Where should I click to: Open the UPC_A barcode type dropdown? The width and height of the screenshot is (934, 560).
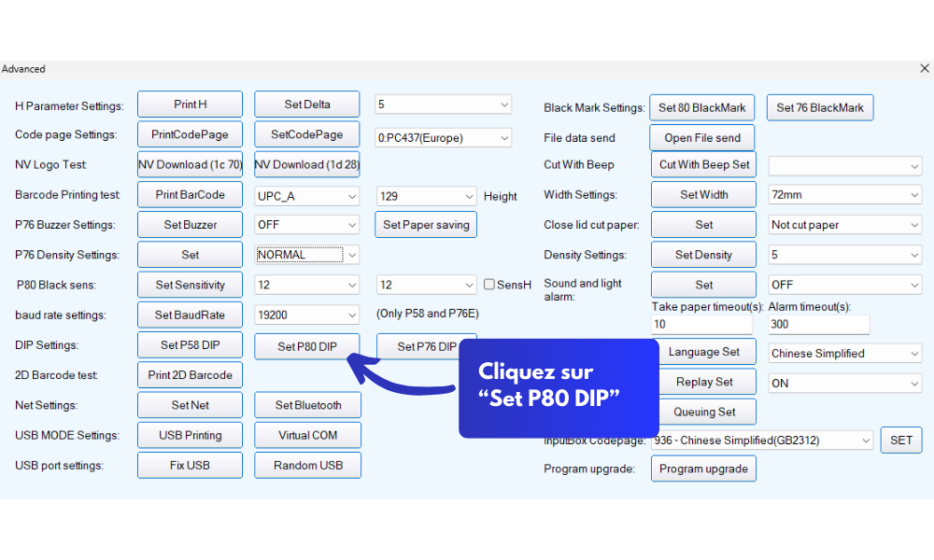coord(306,196)
